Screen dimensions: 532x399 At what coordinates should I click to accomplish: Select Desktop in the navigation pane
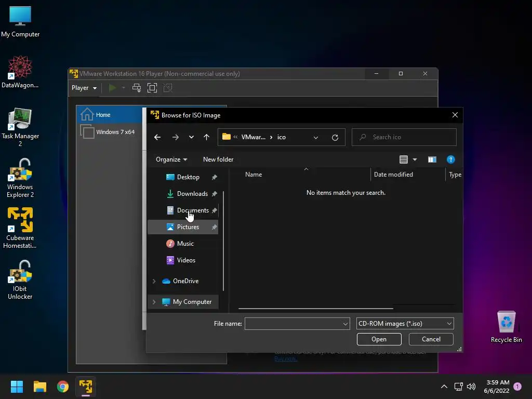tap(183, 177)
